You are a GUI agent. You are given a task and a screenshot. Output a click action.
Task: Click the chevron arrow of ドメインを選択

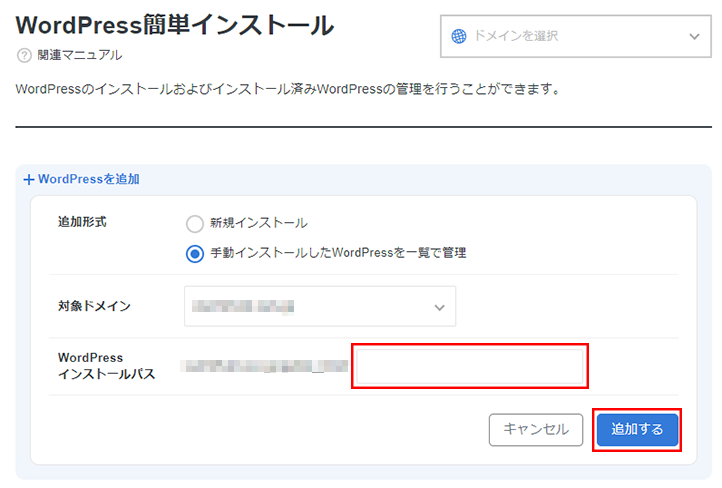(694, 36)
